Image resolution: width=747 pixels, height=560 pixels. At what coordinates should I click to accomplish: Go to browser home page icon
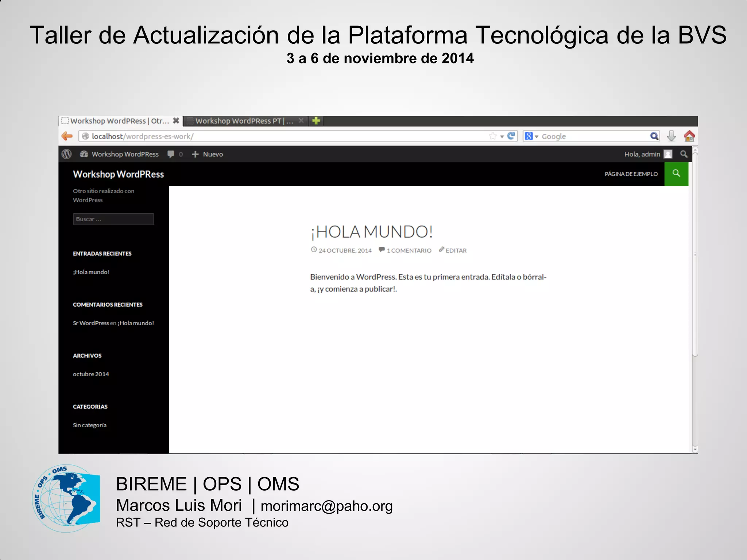click(x=689, y=136)
